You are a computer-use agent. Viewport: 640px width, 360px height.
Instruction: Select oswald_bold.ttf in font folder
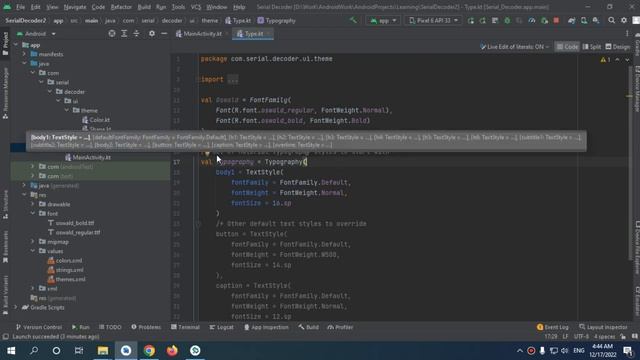75,223
